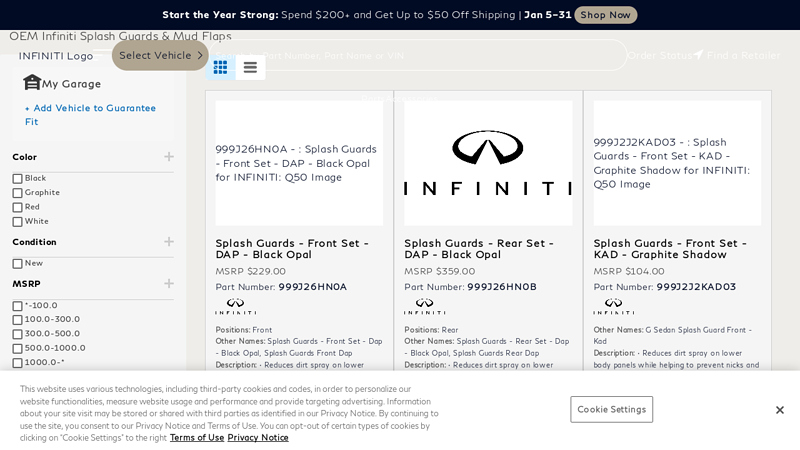Click Infiniti brand logo under part 999J26HN0A
The image size is (800, 450).
[236, 306]
